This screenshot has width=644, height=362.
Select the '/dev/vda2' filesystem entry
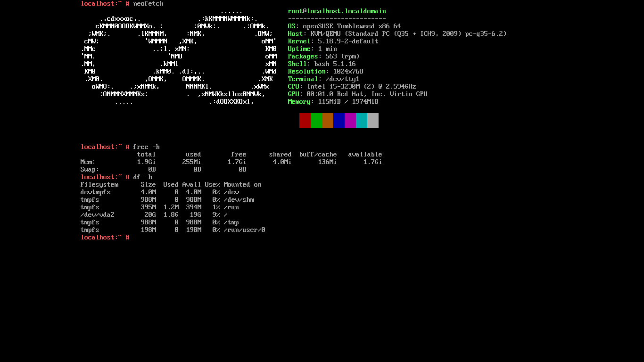(98, 215)
